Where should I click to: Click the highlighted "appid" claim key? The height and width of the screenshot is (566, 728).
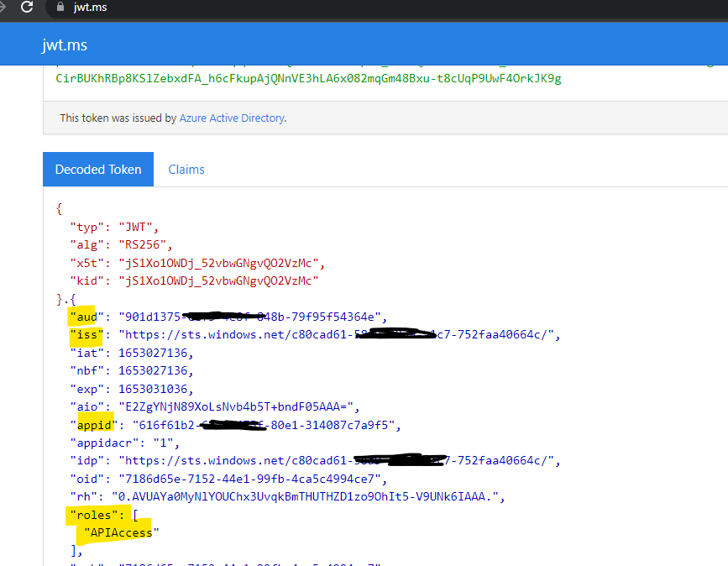tap(93, 425)
